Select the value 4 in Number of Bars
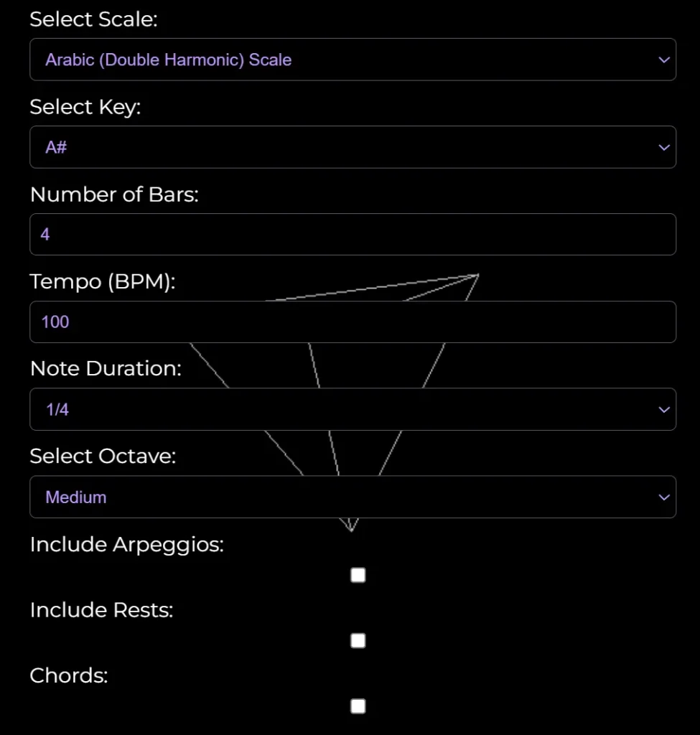Viewport: 700px width, 735px height. point(45,234)
